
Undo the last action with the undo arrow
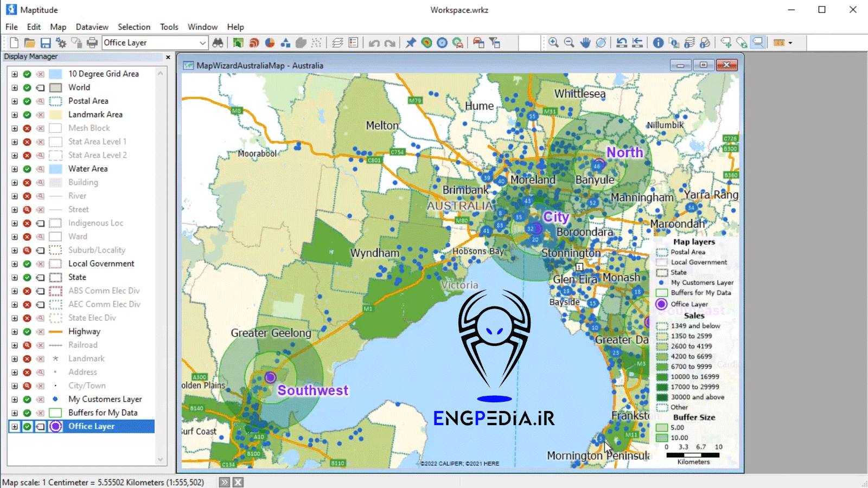(374, 43)
